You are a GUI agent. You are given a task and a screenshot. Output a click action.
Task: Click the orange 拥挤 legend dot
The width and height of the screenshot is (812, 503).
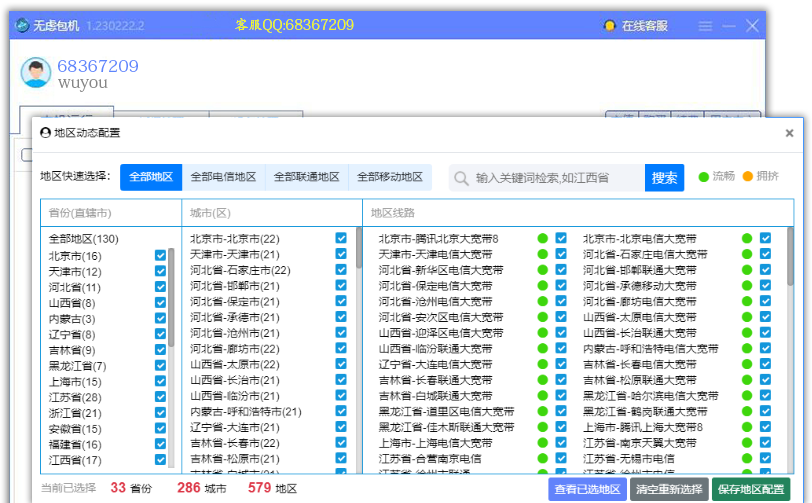747,177
